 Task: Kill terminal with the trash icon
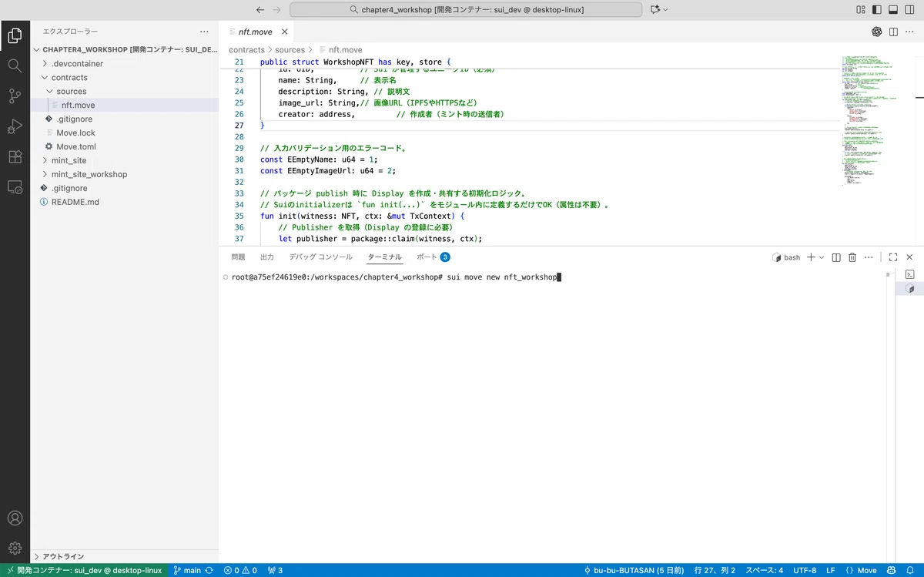click(x=852, y=257)
